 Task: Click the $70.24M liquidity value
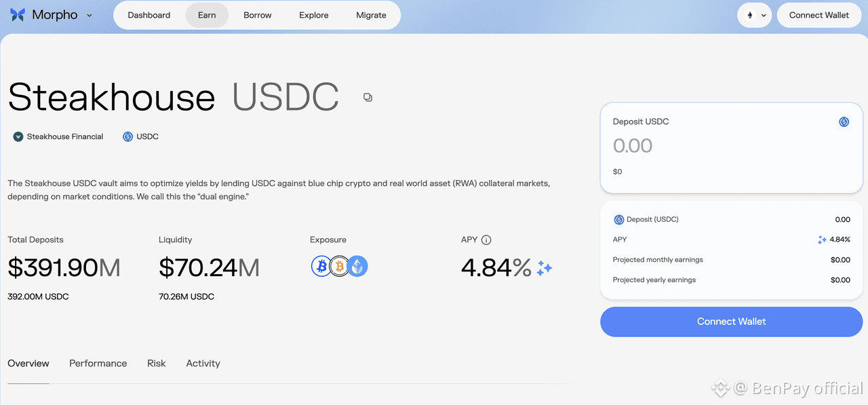click(210, 268)
